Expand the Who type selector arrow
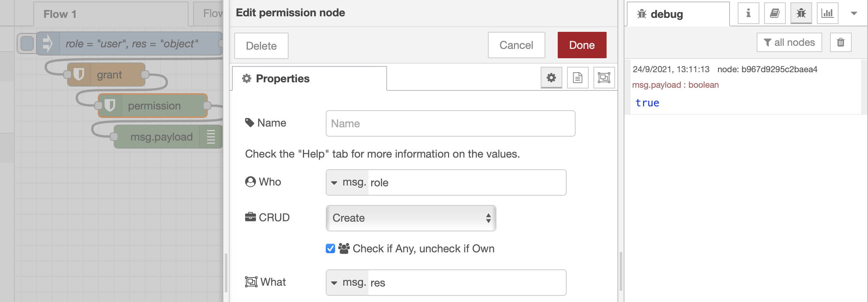Image resolution: width=868 pixels, height=302 pixels. pos(334,182)
